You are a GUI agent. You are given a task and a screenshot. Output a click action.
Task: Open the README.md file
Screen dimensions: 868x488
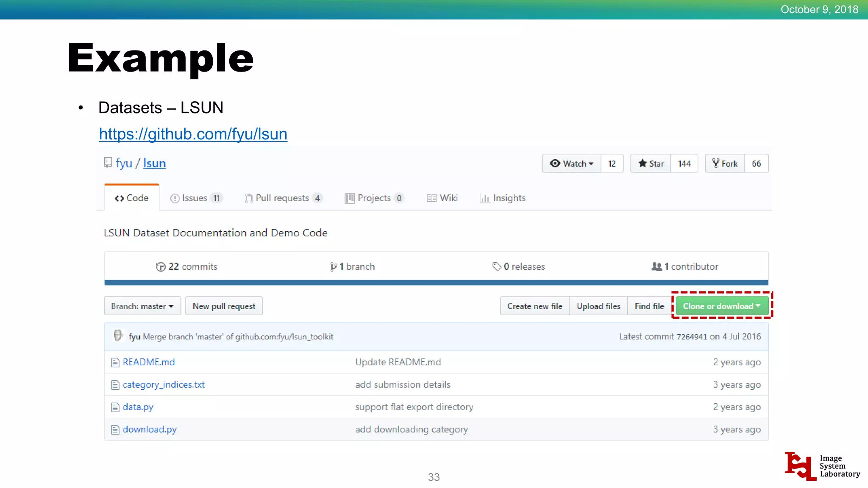(149, 362)
